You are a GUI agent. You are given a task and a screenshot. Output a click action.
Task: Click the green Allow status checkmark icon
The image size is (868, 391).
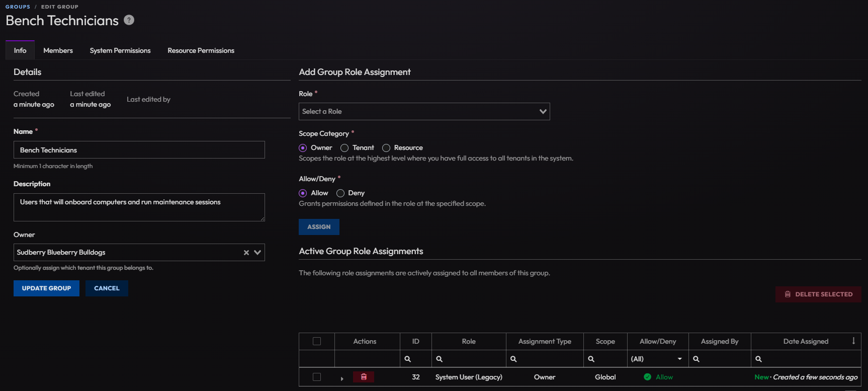click(x=647, y=377)
